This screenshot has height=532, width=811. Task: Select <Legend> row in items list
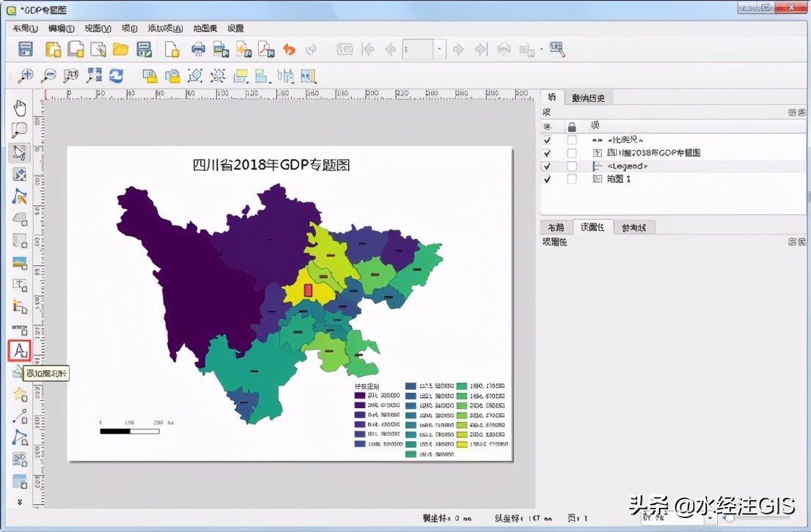click(672, 166)
